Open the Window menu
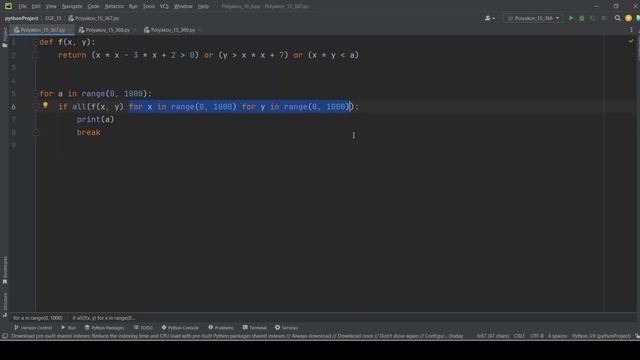The image size is (640, 360). (x=183, y=7)
